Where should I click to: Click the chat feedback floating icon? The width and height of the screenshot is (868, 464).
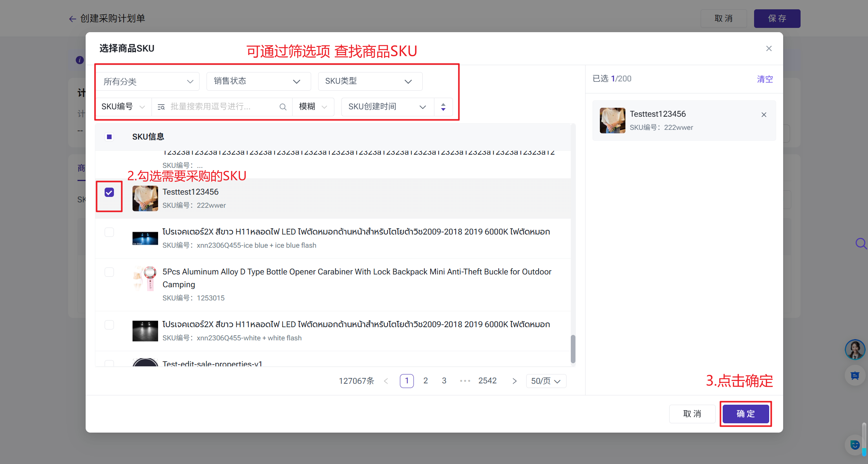[x=855, y=376]
